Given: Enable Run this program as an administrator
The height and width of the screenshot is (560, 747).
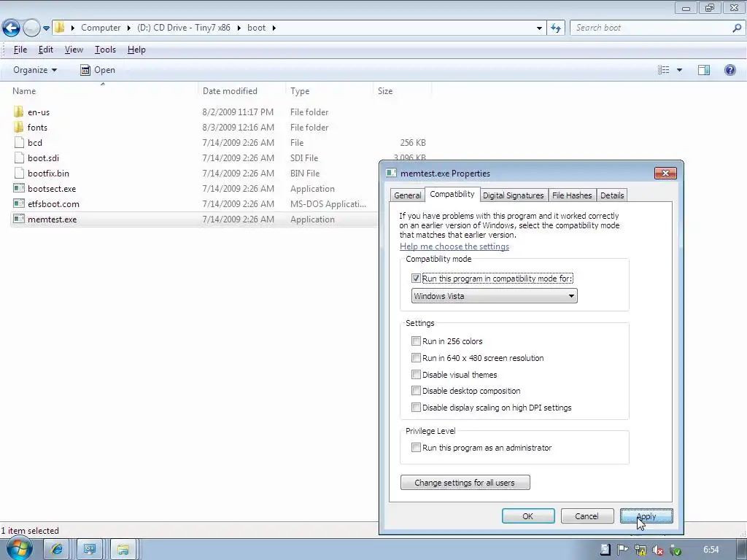Looking at the screenshot, I should point(416,448).
